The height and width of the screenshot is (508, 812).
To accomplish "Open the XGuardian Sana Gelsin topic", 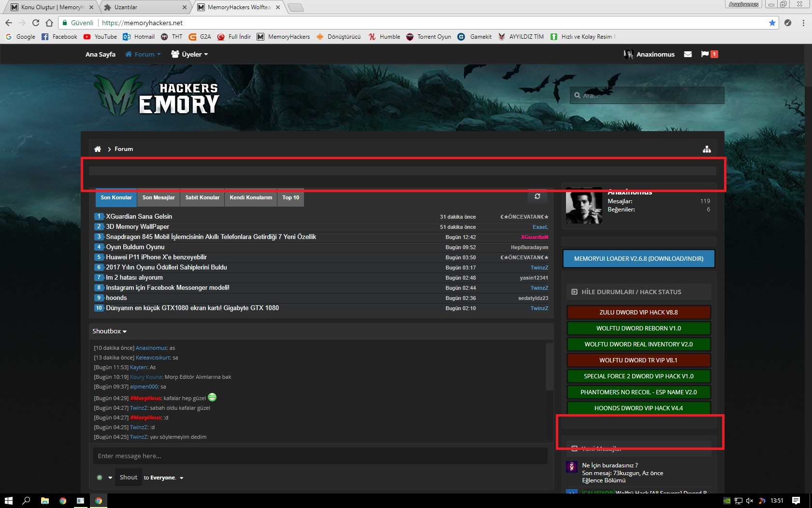I will [x=139, y=217].
